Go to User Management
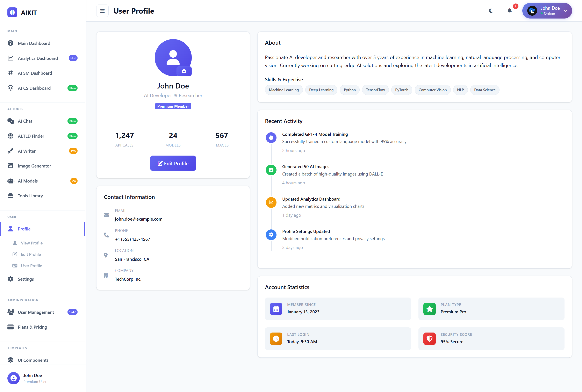 [36, 312]
